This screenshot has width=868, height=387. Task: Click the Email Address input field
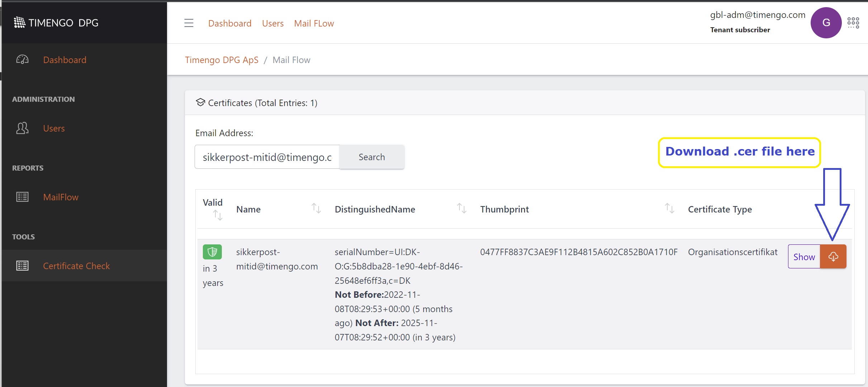tap(267, 157)
